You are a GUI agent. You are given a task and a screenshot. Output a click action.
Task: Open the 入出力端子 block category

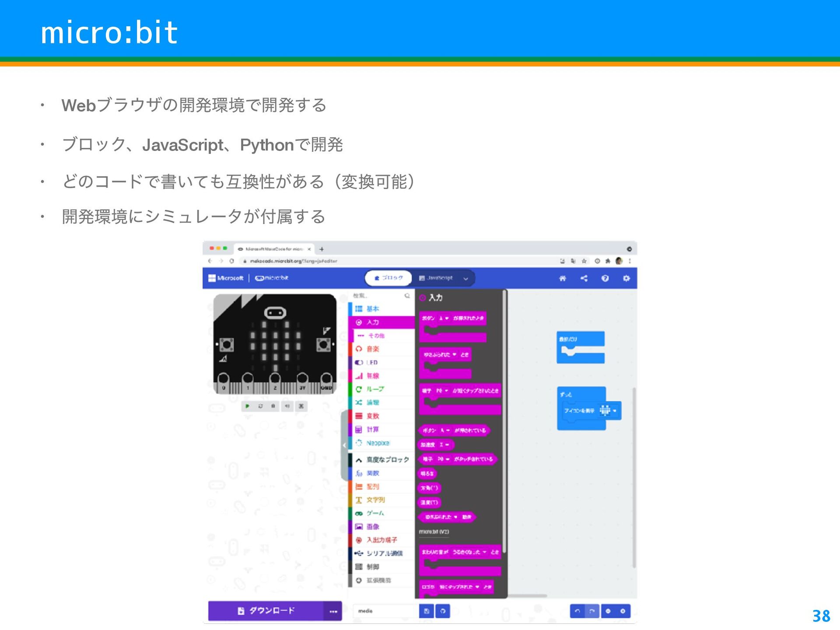382,540
